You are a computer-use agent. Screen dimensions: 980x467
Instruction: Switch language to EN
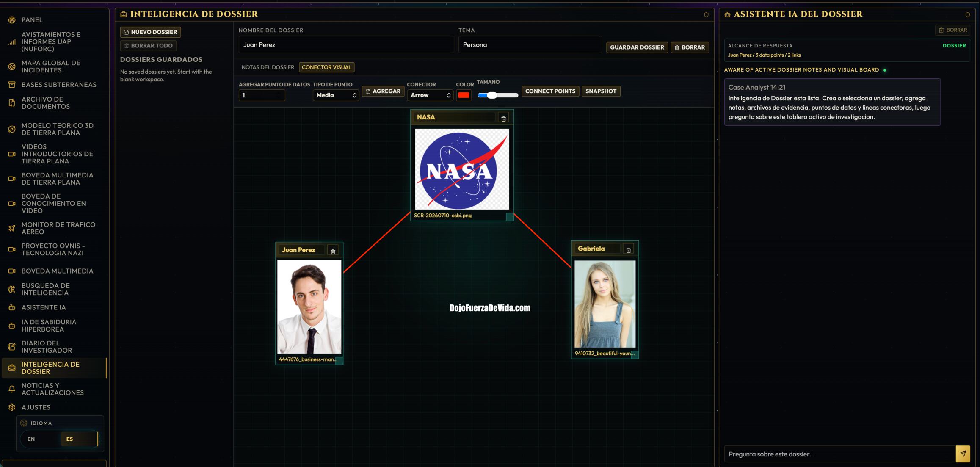[31, 439]
